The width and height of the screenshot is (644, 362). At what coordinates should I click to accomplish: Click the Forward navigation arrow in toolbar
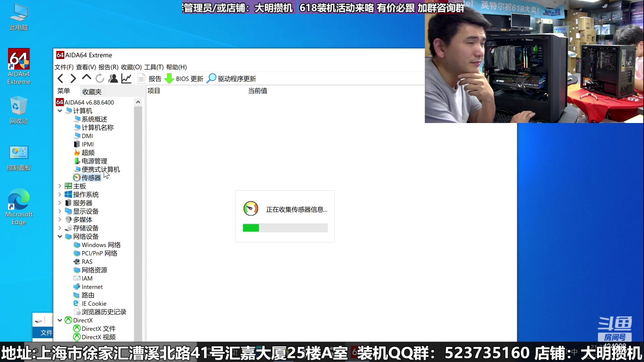point(73,79)
